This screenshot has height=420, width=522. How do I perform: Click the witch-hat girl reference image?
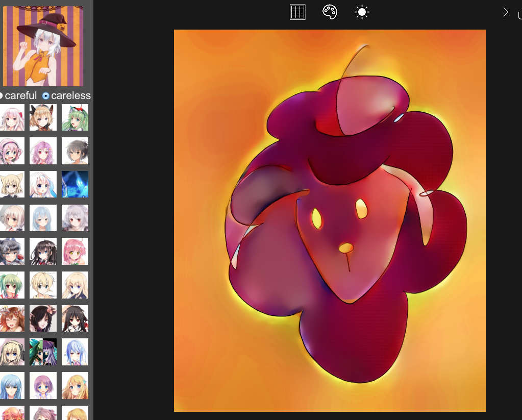43,46
